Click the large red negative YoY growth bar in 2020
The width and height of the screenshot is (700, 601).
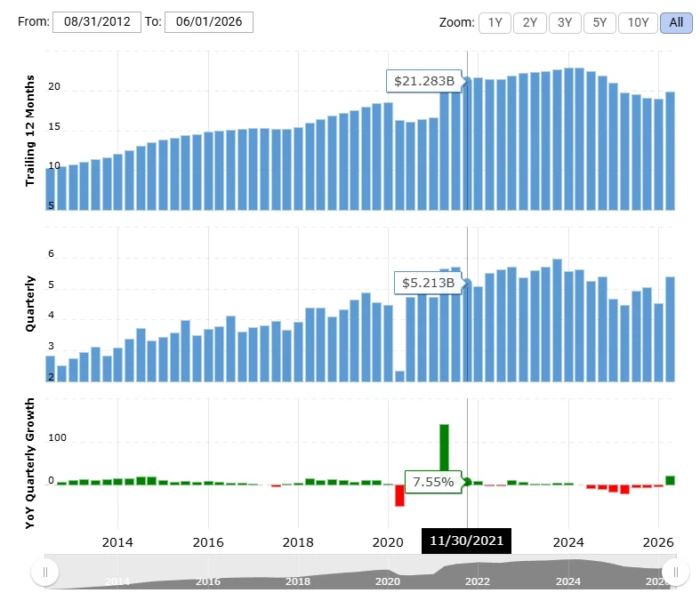(x=399, y=495)
